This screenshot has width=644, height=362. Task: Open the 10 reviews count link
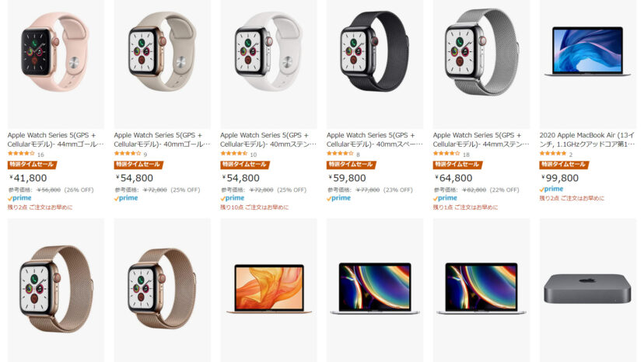(254, 155)
